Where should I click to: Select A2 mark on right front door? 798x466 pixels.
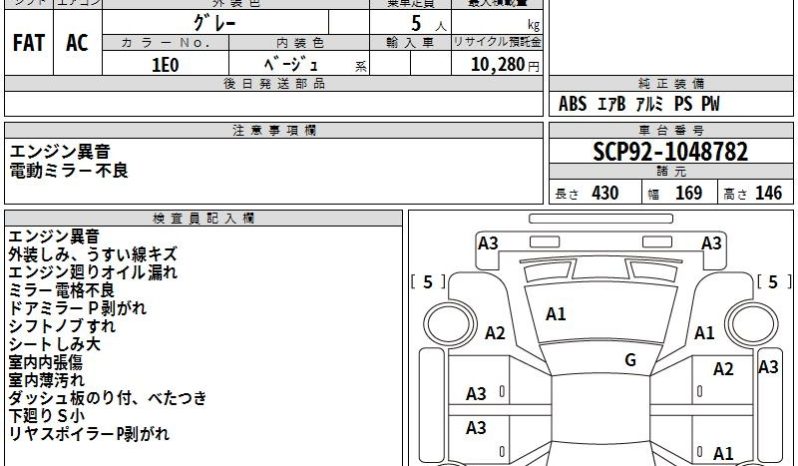tap(723, 369)
